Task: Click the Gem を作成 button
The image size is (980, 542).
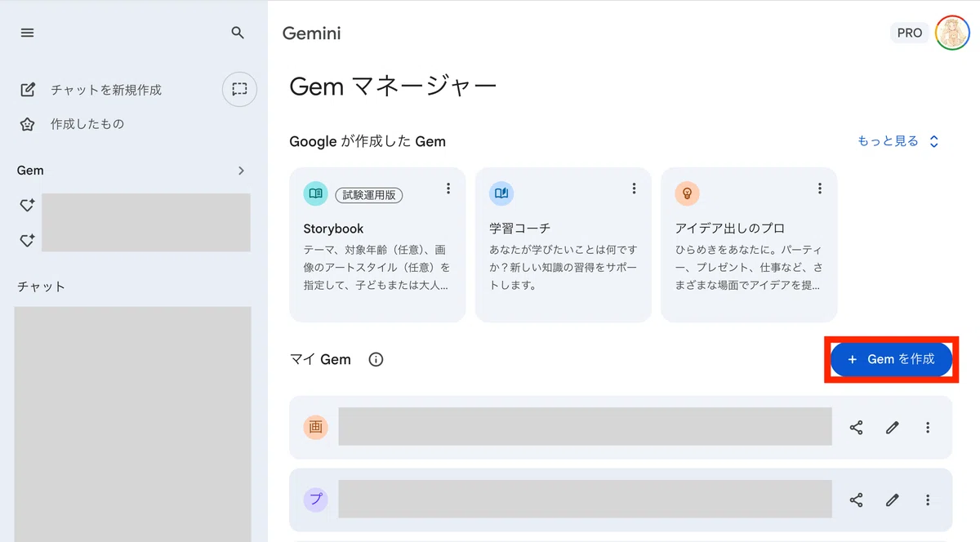Action: click(891, 359)
